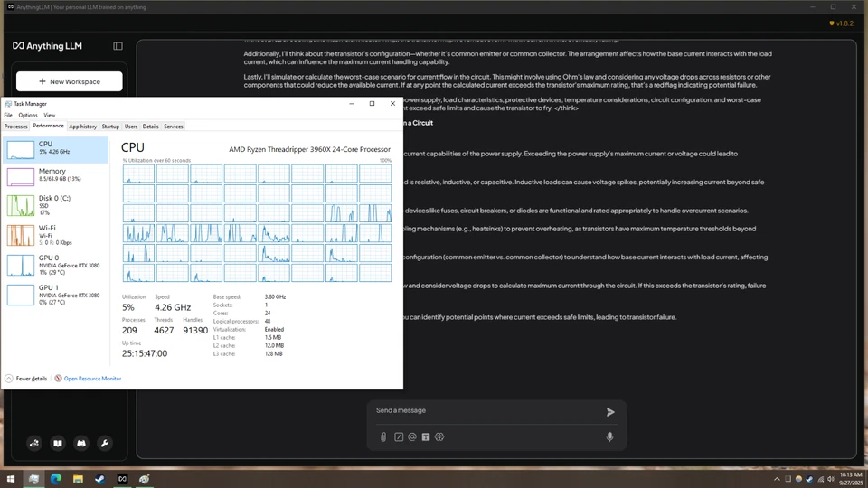Screen dimensions: 868x488
Task: Select Disk 0 (C:) in performance list
Action: (x=55, y=205)
